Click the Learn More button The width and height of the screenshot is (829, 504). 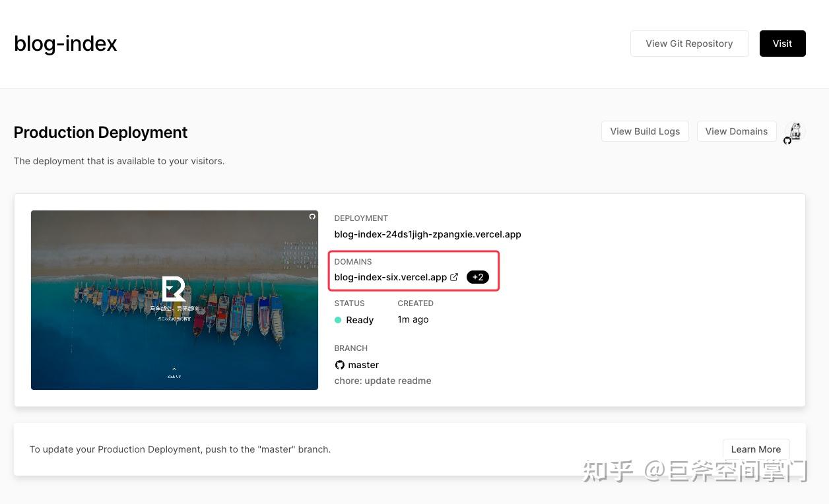pyautogui.click(x=756, y=449)
